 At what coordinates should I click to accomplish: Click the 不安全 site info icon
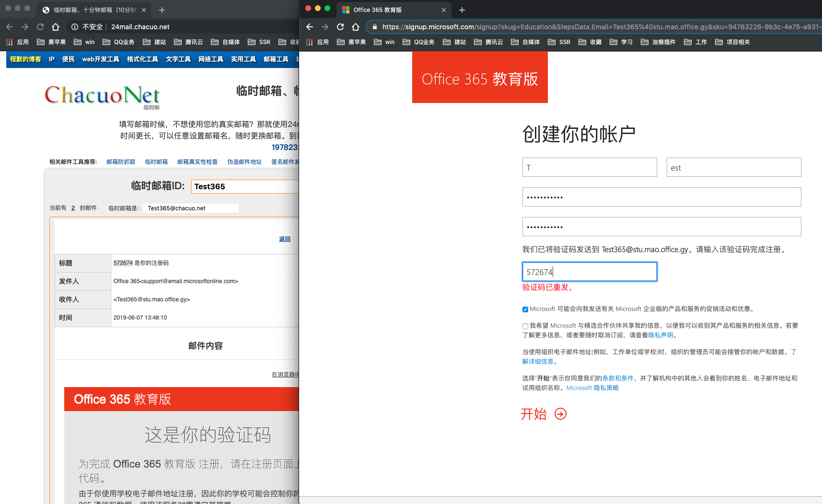(x=75, y=27)
